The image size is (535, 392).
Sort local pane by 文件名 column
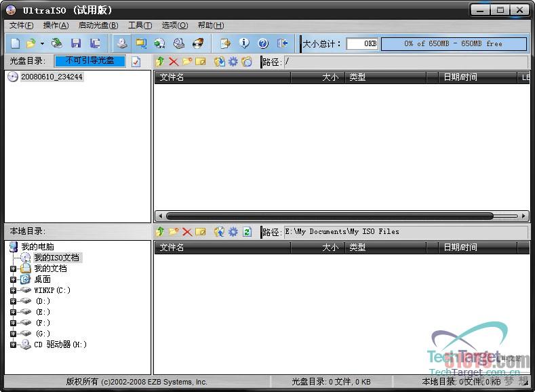click(x=222, y=248)
